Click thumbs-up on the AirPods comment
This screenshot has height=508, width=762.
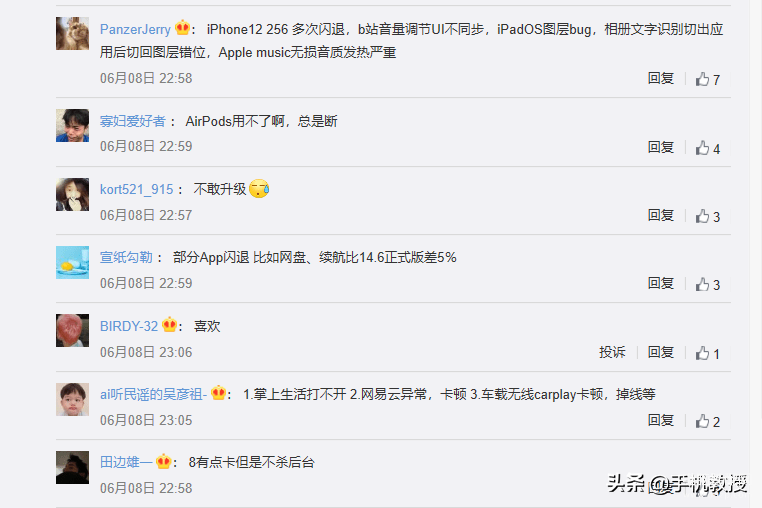[x=702, y=148]
